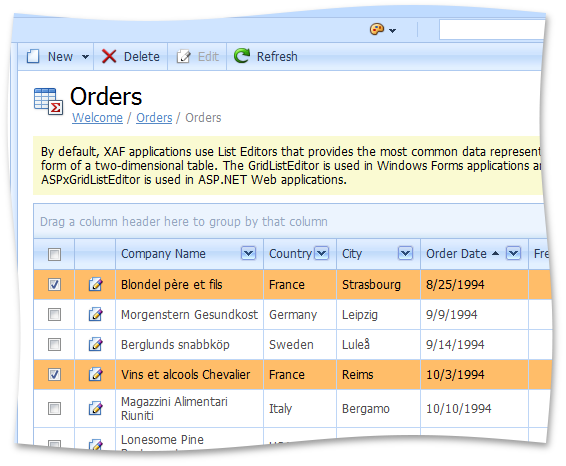The image size is (566, 466).
Task: Click the Orders table sigma icon
Action: click(x=48, y=102)
